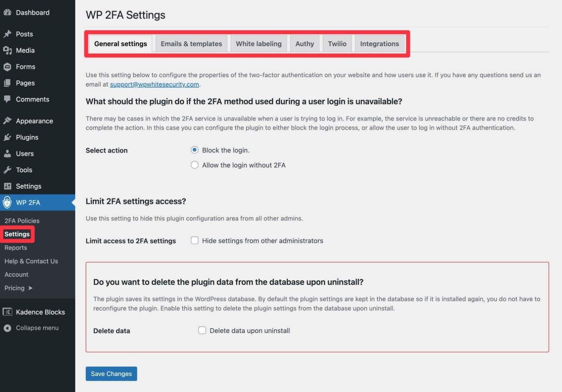Select the Block the login radio button
The height and width of the screenshot is (392, 562).
(x=195, y=150)
